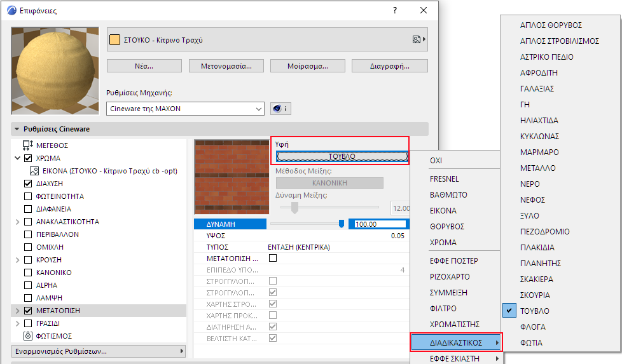
Task: Enable the ΦΩΤΕΙΝΟΤΗΤΑ checkbox
Action: pyautogui.click(x=28, y=196)
